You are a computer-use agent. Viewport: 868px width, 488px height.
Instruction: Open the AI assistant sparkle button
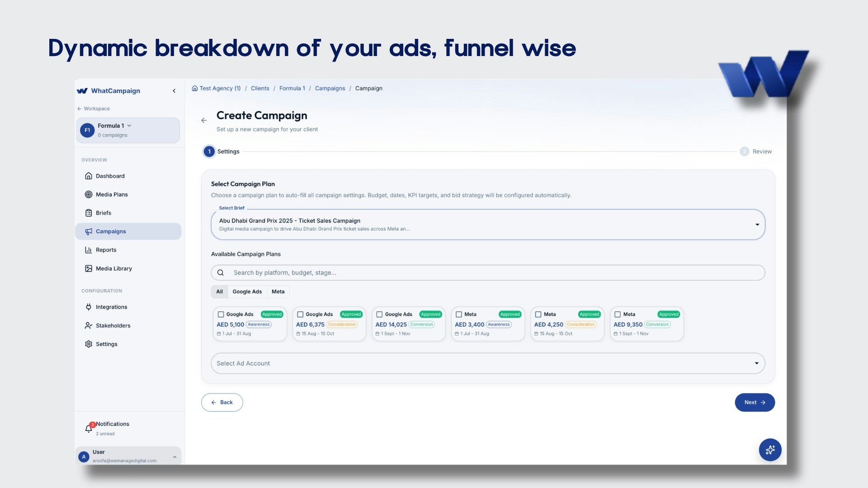(x=770, y=450)
